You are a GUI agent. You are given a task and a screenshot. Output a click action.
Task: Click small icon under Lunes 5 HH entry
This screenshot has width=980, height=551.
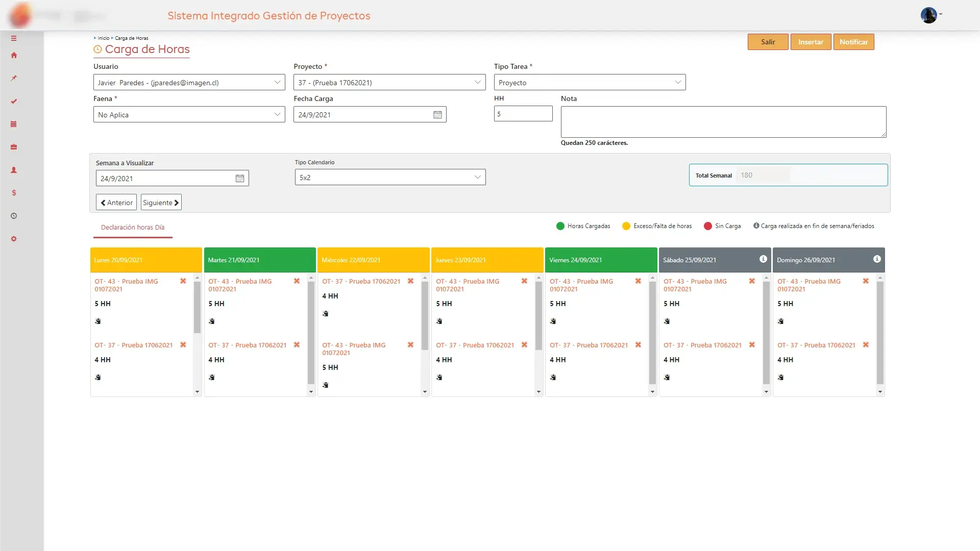tap(98, 321)
